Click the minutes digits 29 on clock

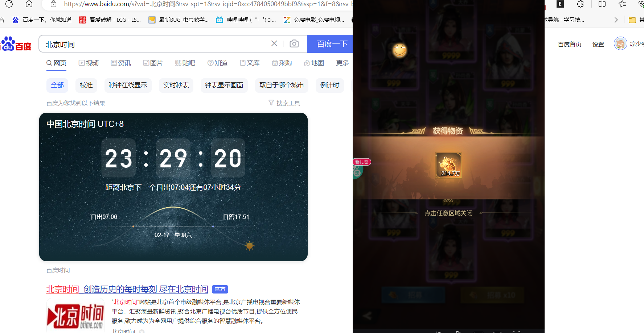(x=173, y=158)
